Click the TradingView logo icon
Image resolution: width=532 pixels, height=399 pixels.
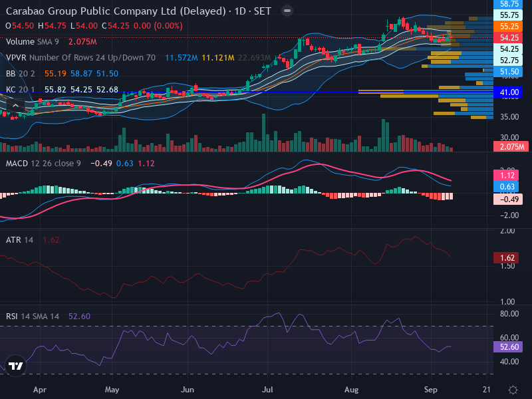click(15, 366)
